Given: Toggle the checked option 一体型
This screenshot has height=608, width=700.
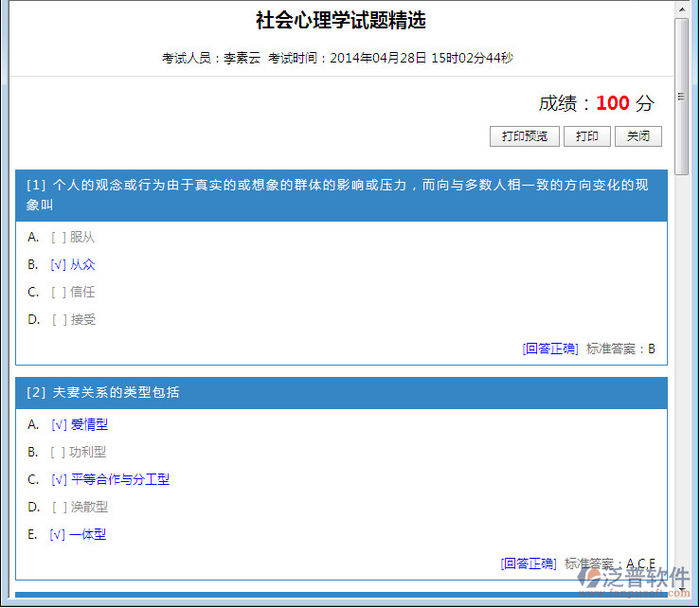Looking at the screenshot, I should coord(58,534).
